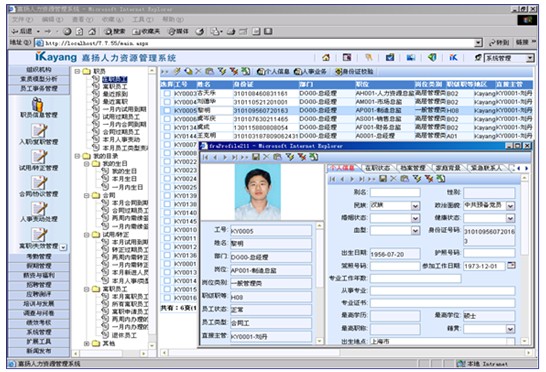Image resolution: width=546 pixels, height=372 pixels.
Task: Open the 血型 dropdown
Action: (x=415, y=231)
